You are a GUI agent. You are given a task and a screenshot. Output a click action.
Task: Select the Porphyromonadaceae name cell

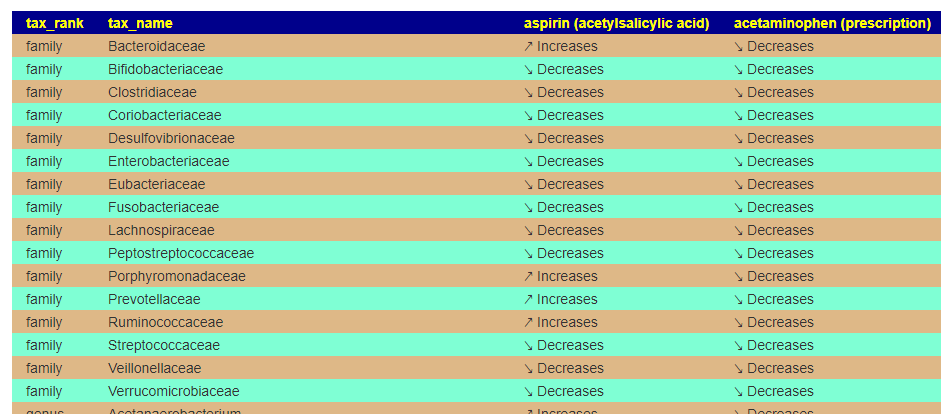(177, 276)
